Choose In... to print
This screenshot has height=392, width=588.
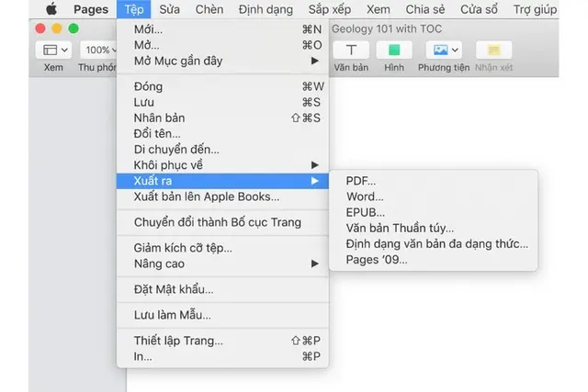222,356
